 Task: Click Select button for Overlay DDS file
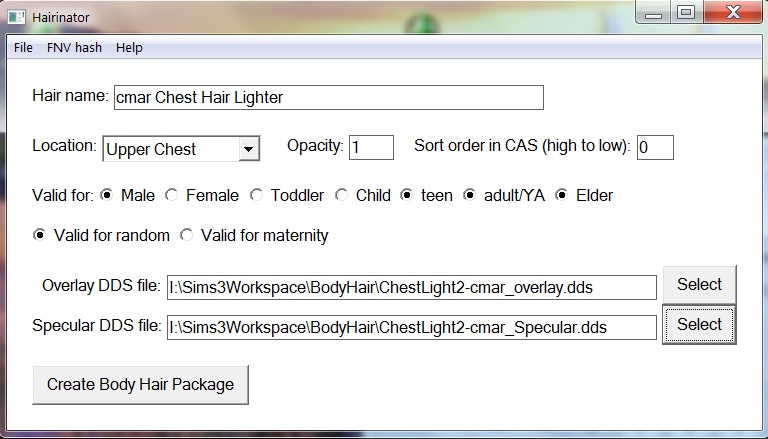tap(699, 284)
